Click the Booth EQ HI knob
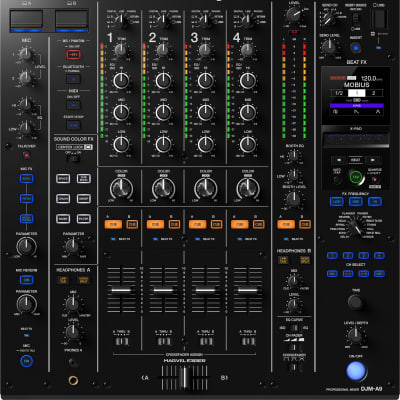 pyautogui.click(x=294, y=156)
